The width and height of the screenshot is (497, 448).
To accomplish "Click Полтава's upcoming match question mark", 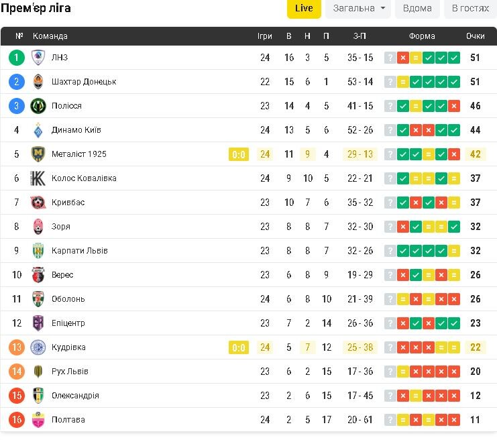I will 390,420.
